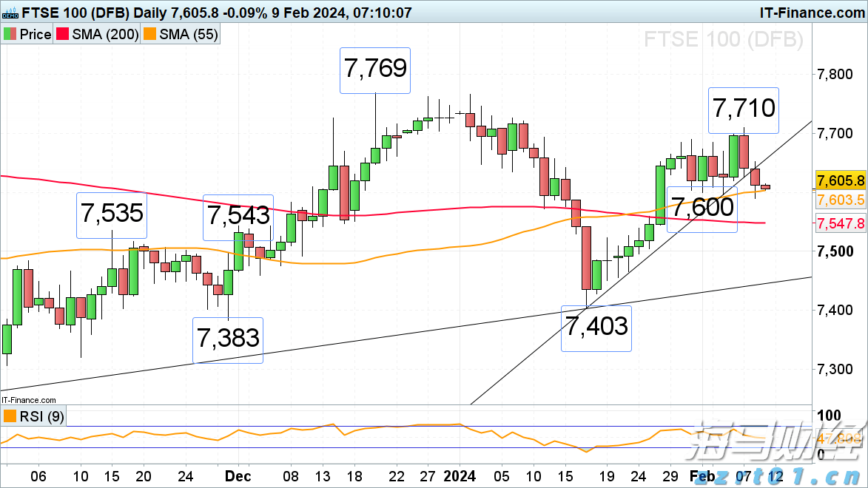
Task: Click the 7,543 price annotation label
Action: click(x=239, y=217)
